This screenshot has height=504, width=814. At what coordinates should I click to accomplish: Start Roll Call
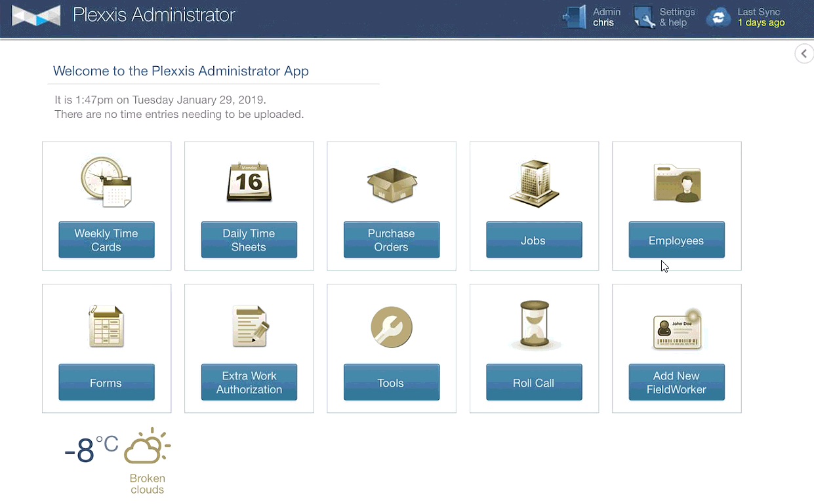tap(534, 382)
